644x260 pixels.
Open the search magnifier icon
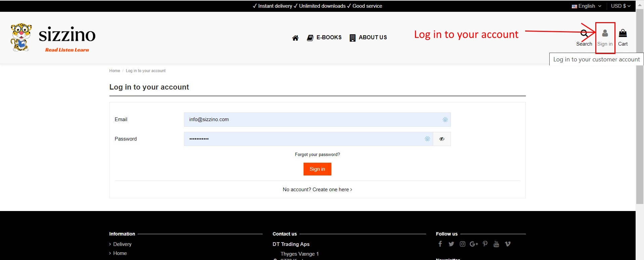[584, 34]
